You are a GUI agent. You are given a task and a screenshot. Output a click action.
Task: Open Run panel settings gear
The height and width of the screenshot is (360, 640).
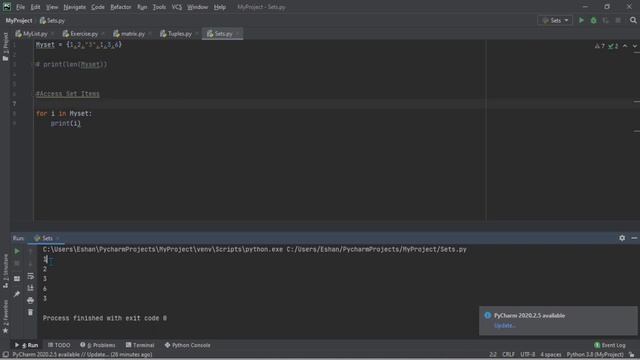click(x=622, y=238)
